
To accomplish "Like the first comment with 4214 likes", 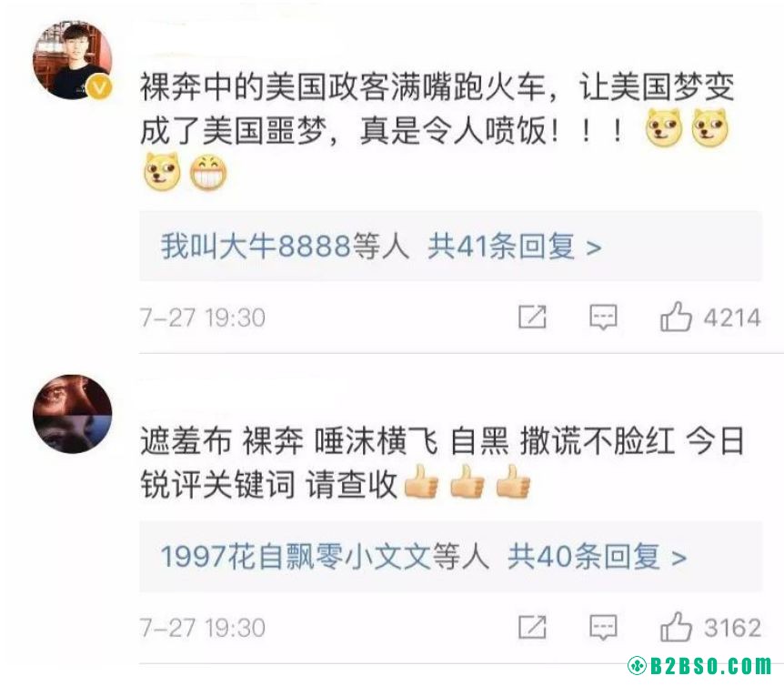I will (x=676, y=317).
